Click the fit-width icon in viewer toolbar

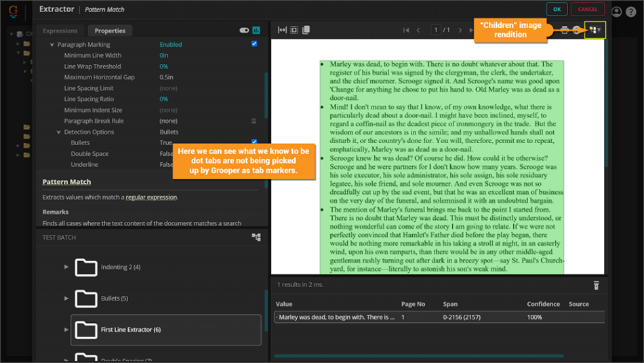282,30
